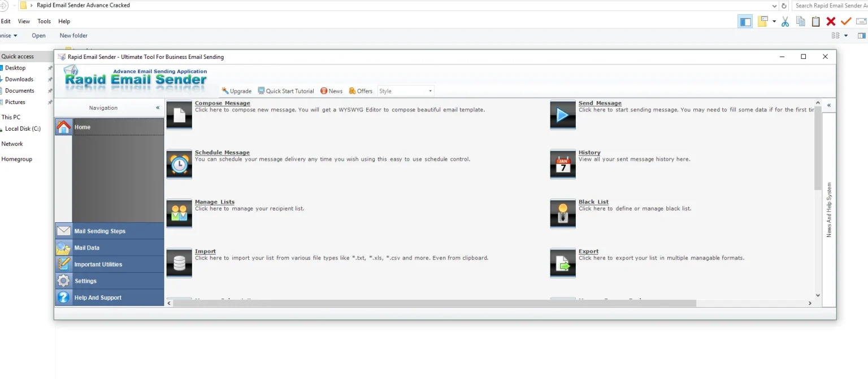
Task: Open Manage Lists recipients icon
Action: click(179, 213)
